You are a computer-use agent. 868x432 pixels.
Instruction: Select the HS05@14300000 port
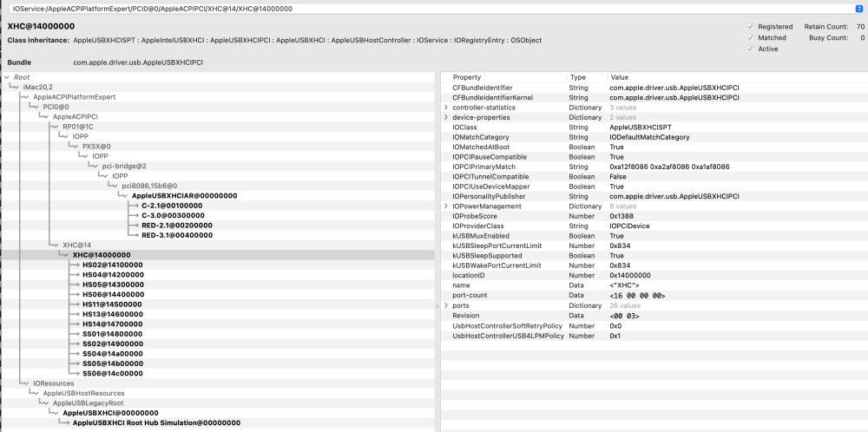pos(113,285)
